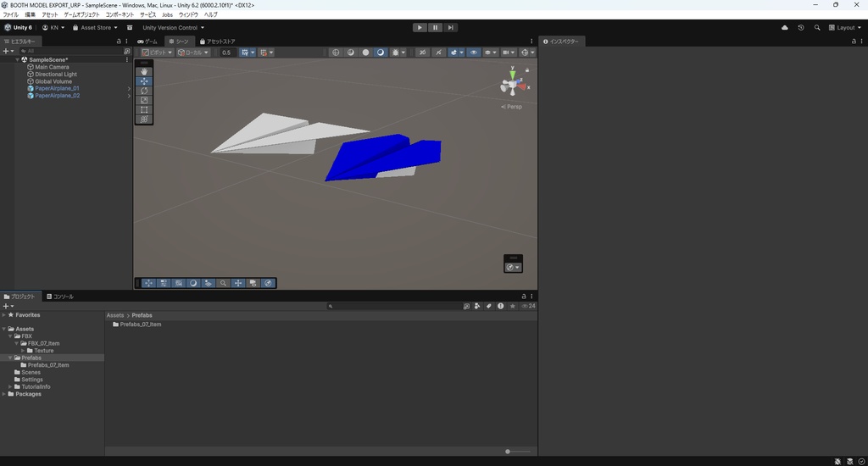Image resolution: width=868 pixels, height=466 pixels.
Task: Click the favorites star icon
Action: point(513,306)
